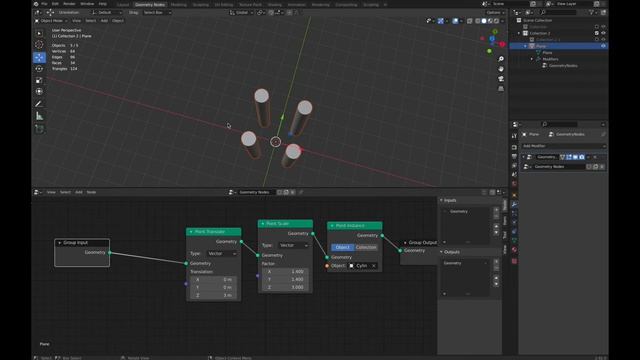
Task: Open the Output properties tab icon
Action: [x=514, y=156]
